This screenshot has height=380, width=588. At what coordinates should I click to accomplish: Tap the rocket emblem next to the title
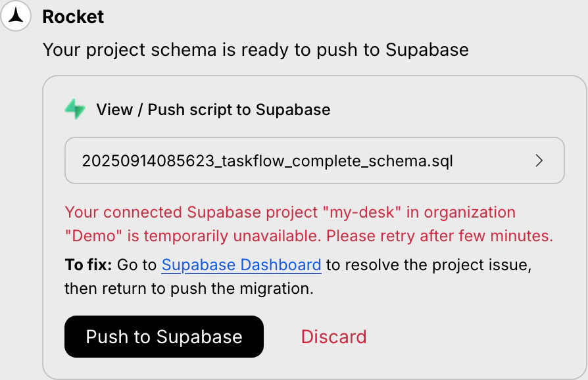pos(16,16)
